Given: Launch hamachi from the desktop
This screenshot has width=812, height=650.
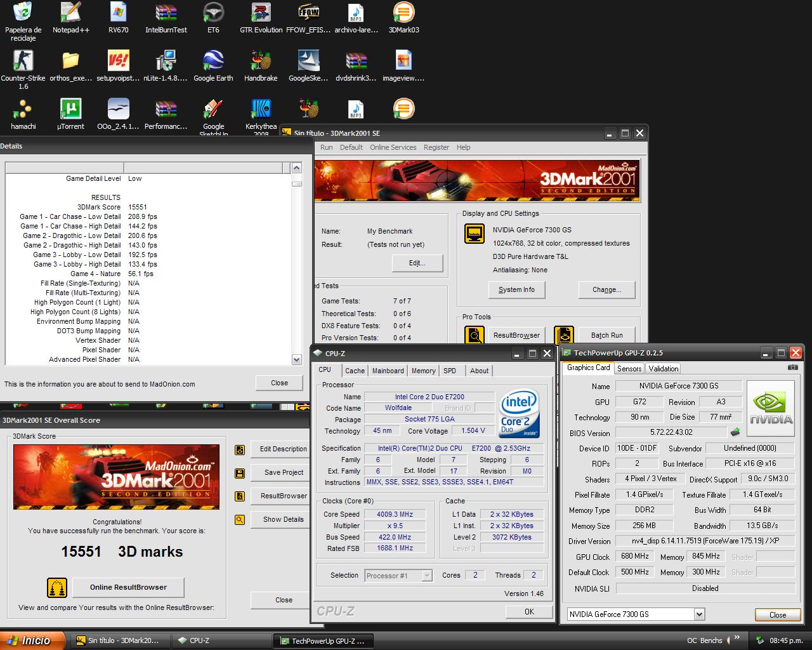Looking at the screenshot, I should point(23,114).
